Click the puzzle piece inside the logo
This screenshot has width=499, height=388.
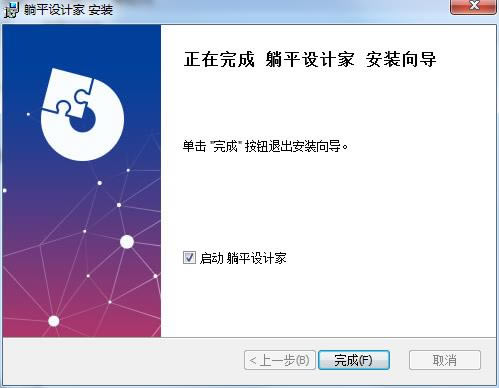[68, 92]
